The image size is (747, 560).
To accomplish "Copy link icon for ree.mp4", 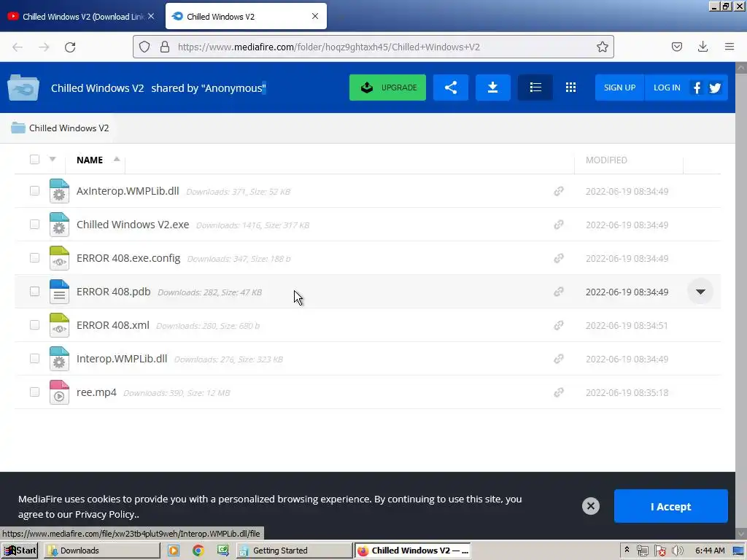I will click(559, 392).
